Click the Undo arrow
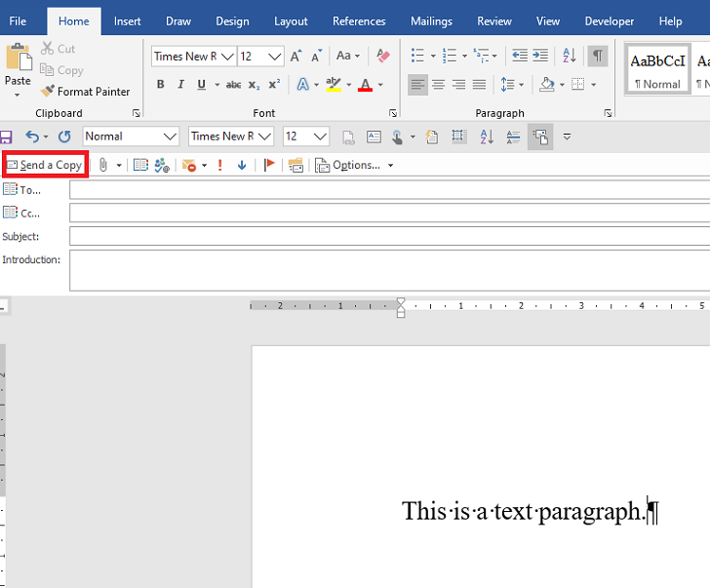The width and height of the screenshot is (710, 588). point(32,137)
